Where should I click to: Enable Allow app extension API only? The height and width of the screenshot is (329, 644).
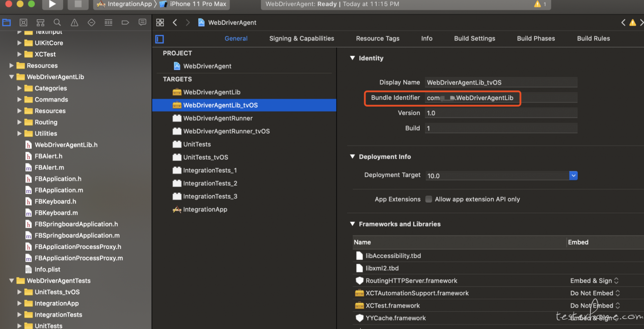(429, 199)
